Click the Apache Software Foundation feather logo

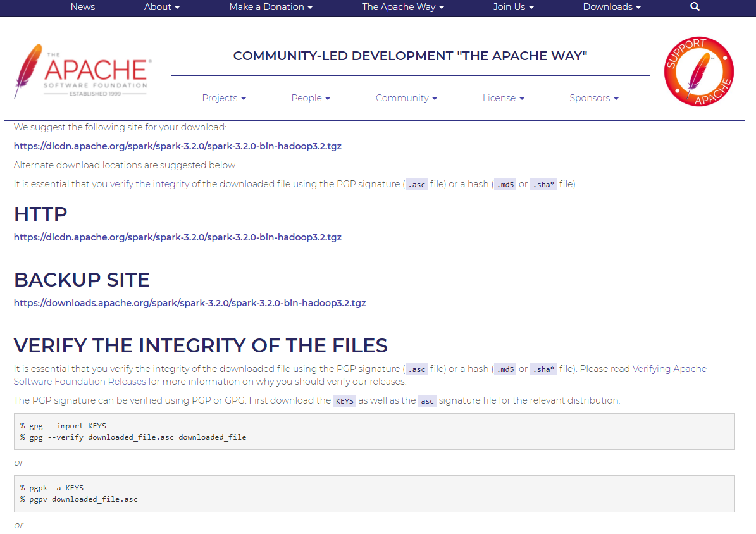[x=82, y=71]
